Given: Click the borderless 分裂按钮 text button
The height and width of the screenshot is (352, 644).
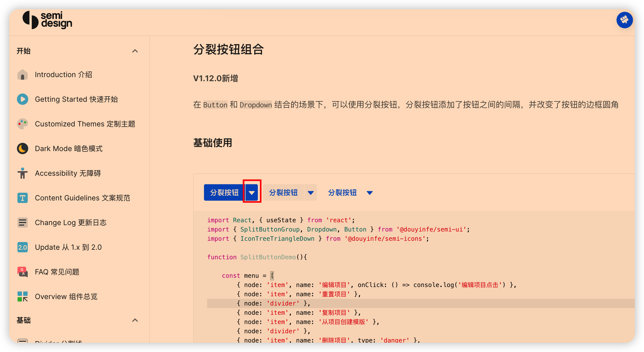Looking at the screenshot, I should coord(342,192).
